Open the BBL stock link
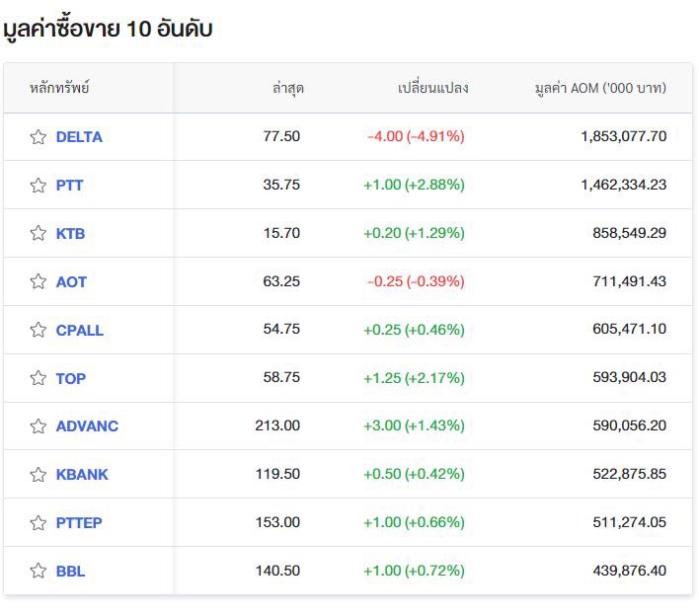This screenshot has width=699, height=616. coord(70,571)
